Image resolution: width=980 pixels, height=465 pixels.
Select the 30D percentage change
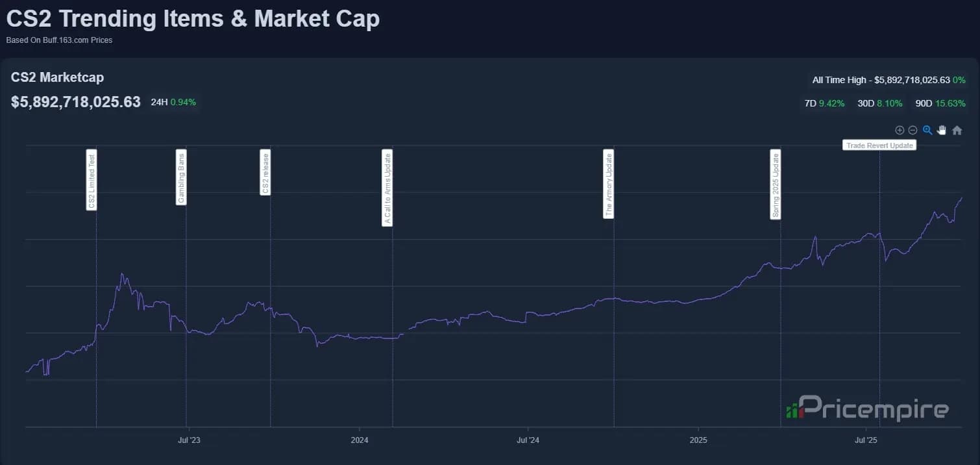pyautogui.click(x=879, y=103)
